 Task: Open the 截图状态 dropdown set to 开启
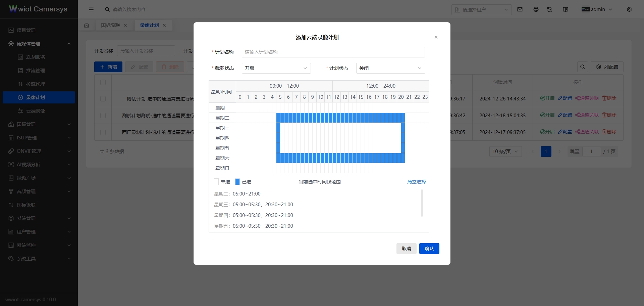[276, 68]
